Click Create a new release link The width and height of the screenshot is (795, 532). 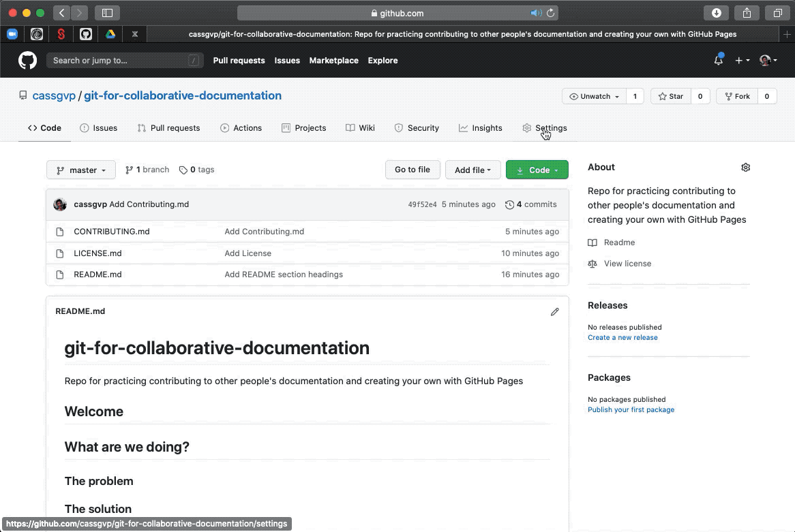tap(622, 338)
